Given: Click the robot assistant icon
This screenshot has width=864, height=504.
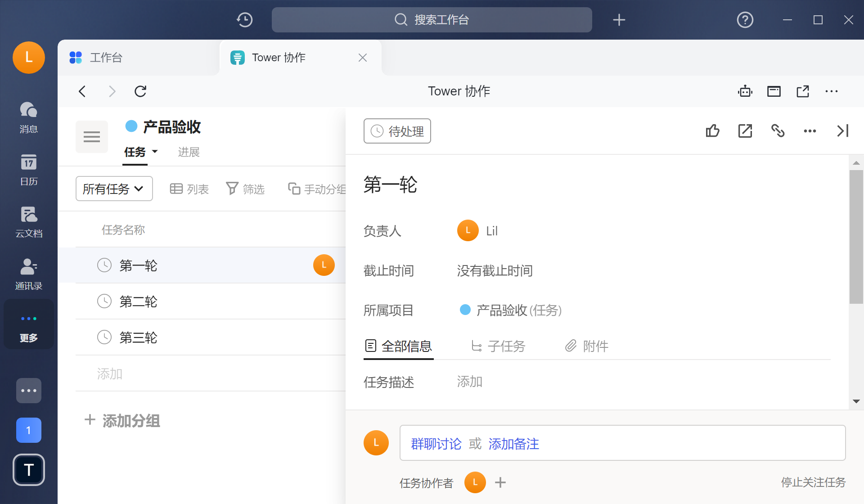Looking at the screenshot, I should coord(745,91).
